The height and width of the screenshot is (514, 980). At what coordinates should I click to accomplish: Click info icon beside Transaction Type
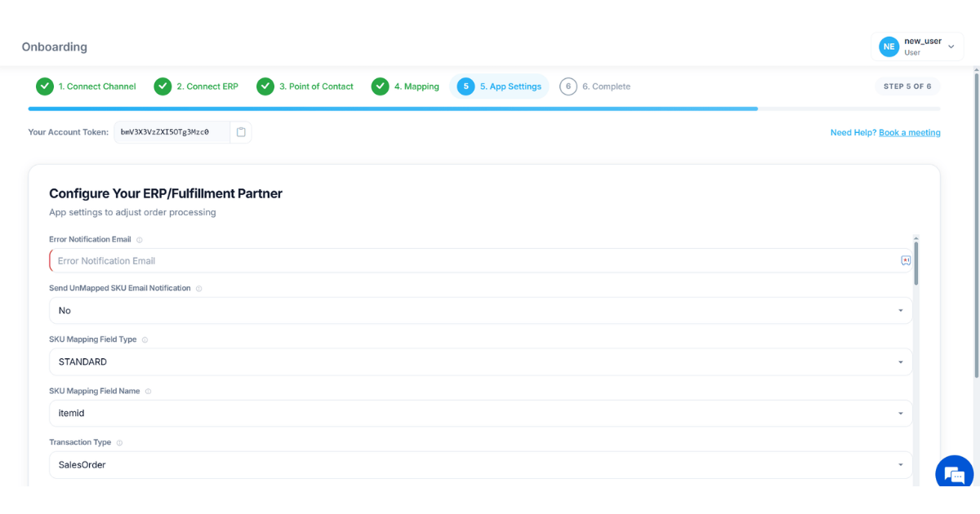pos(120,443)
